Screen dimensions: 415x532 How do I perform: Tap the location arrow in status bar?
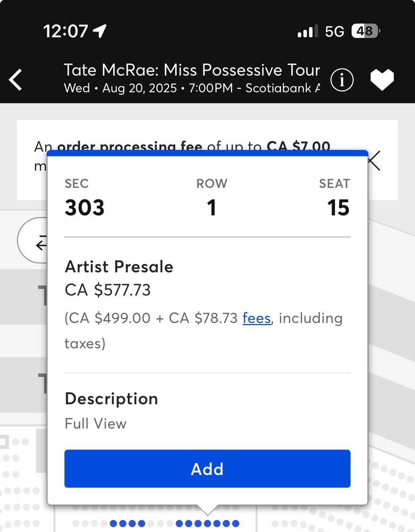point(99,31)
